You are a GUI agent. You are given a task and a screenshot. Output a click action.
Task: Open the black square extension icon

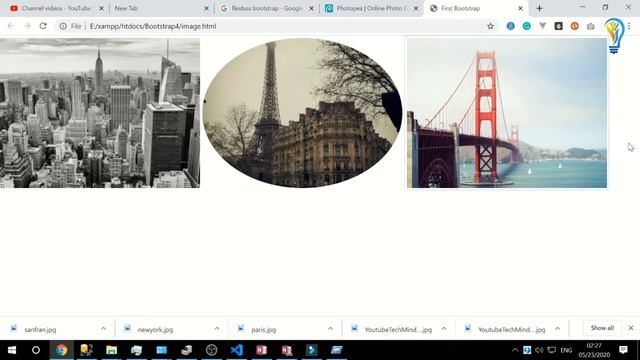[558, 26]
